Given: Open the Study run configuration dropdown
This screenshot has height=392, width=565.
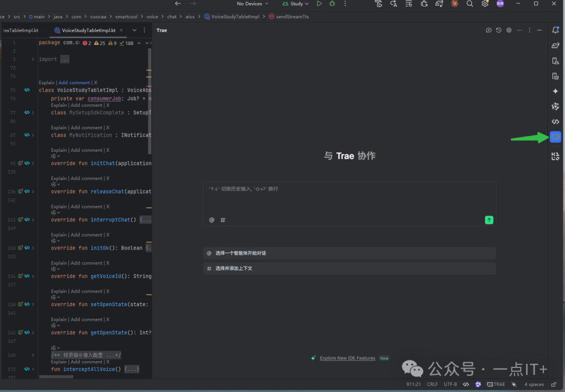Looking at the screenshot, I should 296,4.
